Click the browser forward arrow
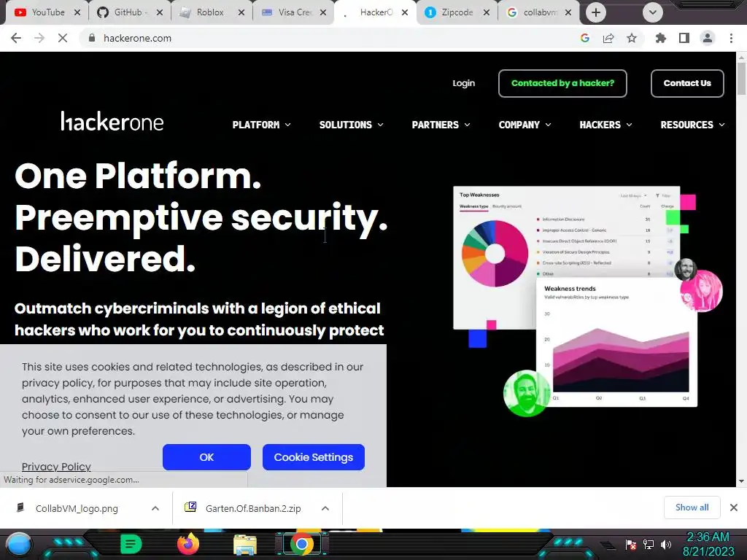 [39, 38]
